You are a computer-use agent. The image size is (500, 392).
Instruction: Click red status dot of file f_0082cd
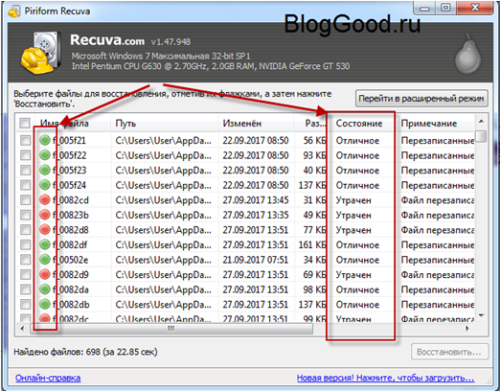(45, 200)
